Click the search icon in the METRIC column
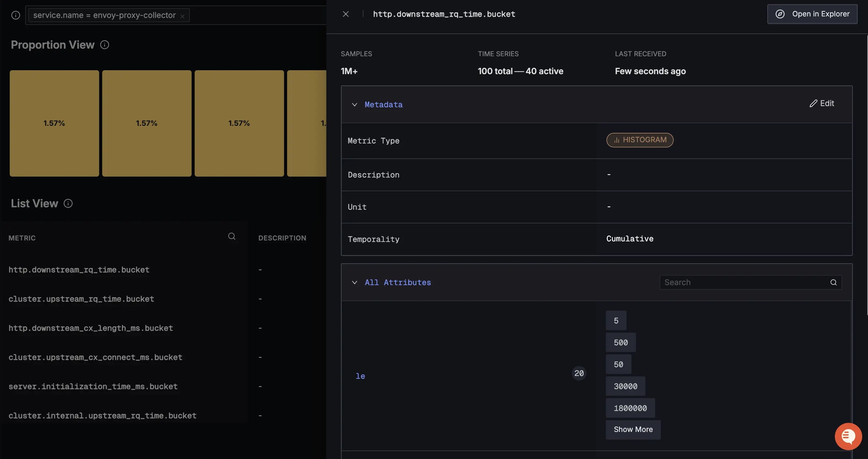 point(232,236)
